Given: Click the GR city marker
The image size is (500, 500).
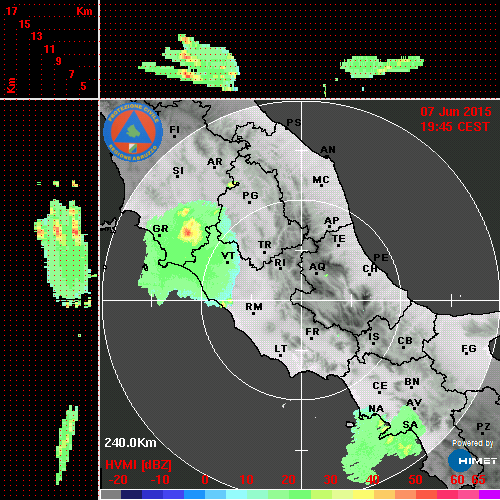Looking at the screenshot, I should pos(160,230).
